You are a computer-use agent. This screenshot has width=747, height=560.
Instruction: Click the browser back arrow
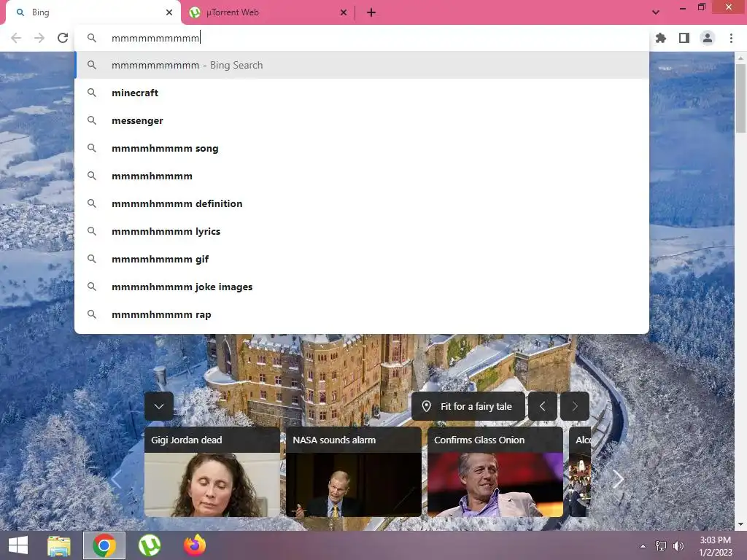coord(16,38)
